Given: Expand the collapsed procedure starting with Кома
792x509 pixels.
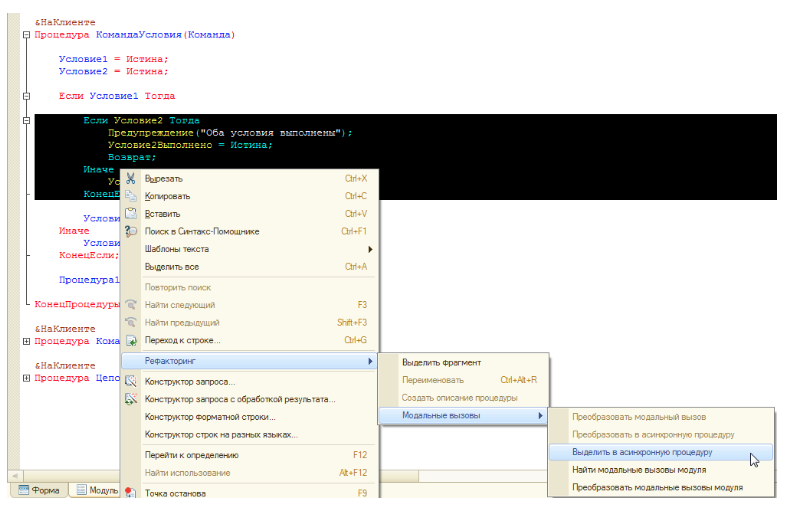Looking at the screenshot, I should click(x=26, y=341).
